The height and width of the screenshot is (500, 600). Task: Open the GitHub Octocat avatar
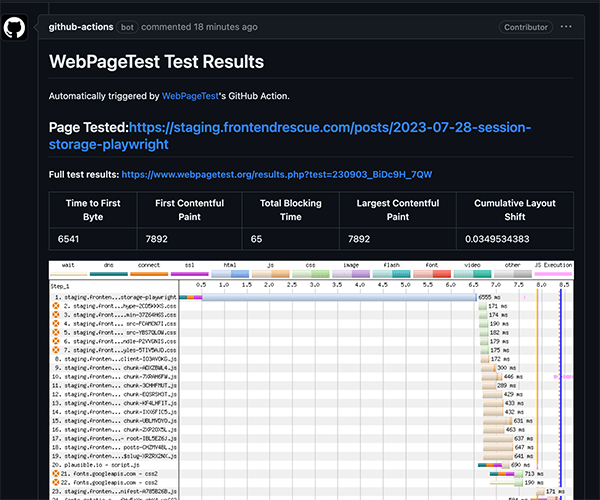(14, 27)
